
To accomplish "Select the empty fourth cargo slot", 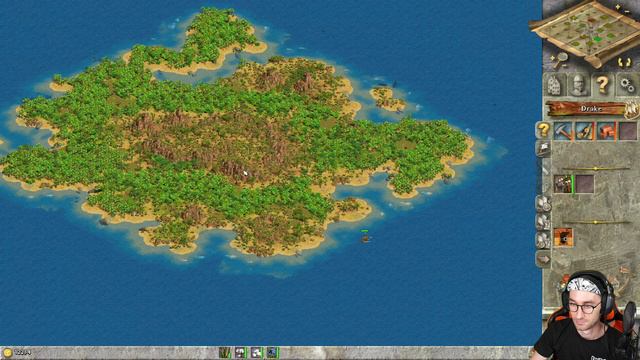I will [627, 131].
